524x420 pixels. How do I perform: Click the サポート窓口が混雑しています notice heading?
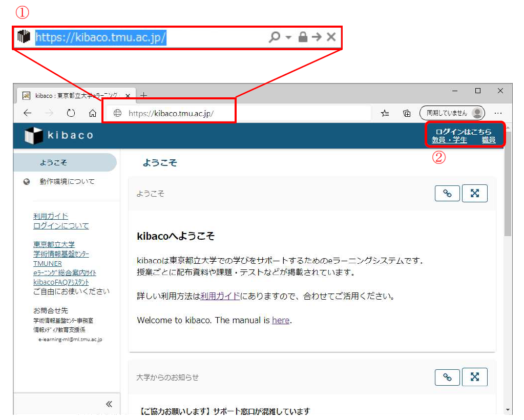click(261, 411)
